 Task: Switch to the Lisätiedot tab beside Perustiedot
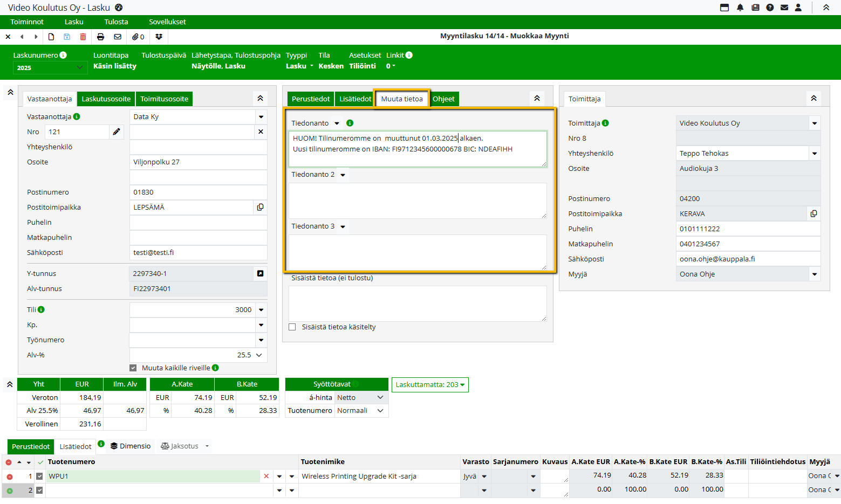pos(355,99)
